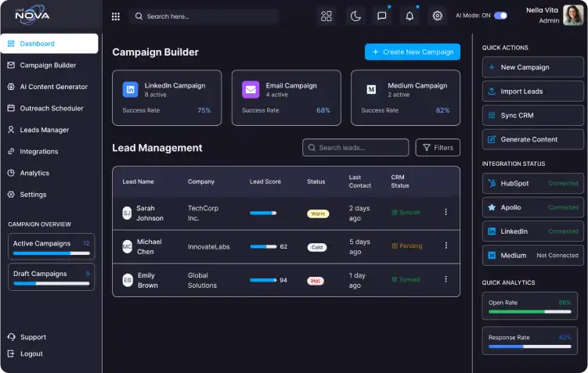The image size is (588, 373).
Task: Click Pending CRM status for Michael Chen
Action: coord(407,246)
